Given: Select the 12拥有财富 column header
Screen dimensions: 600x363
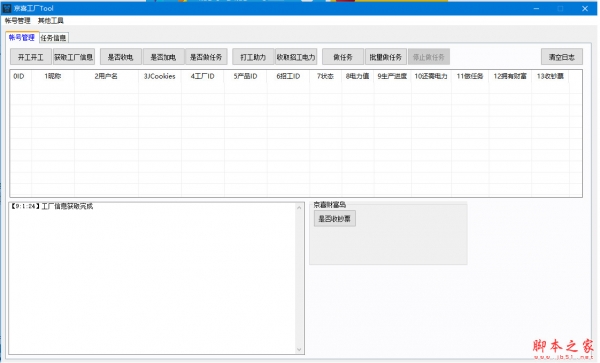Looking at the screenshot, I should 510,76.
